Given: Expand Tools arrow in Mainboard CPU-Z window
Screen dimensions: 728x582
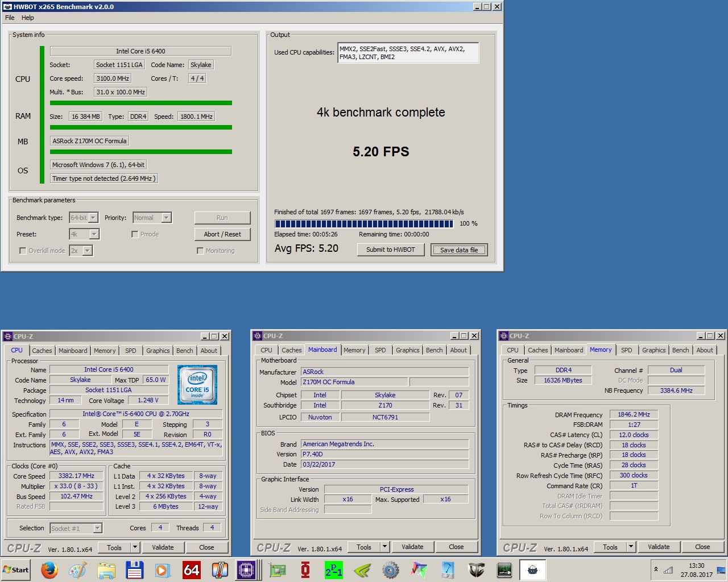Looking at the screenshot, I should click(x=385, y=547).
